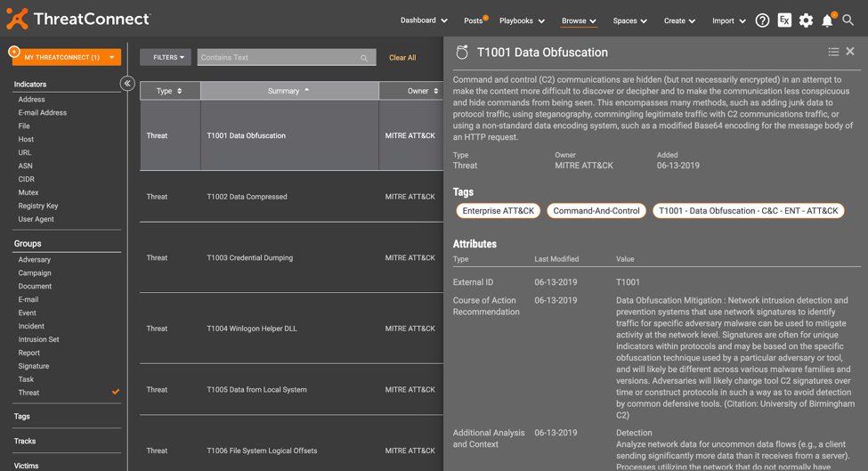The height and width of the screenshot is (471, 868).
Task: Sort table by Owner column arrows
Action: click(435, 91)
